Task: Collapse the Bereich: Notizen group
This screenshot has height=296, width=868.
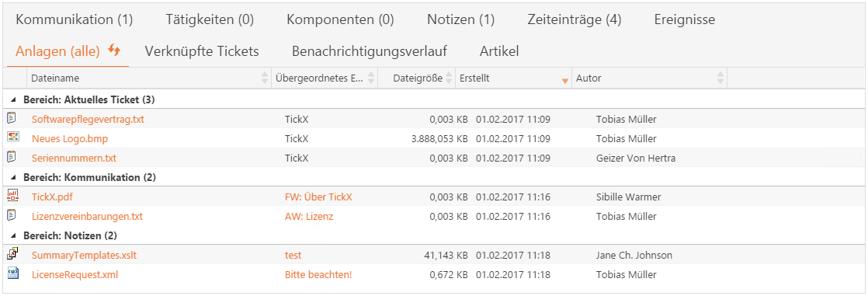Action: [13, 236]
